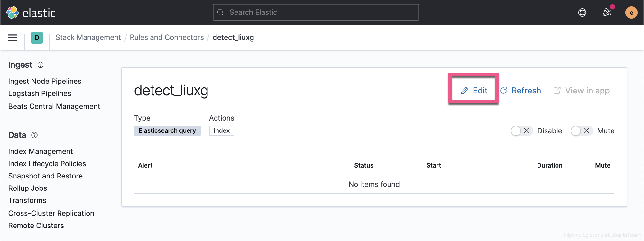Go to Rules and Connectors breadcrumb
Viewport: 644px width, 241px height.
click(x=167, y=37)
